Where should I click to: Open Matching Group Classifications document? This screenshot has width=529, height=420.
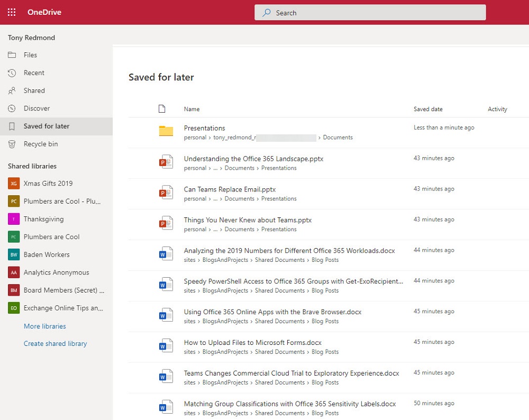click(x=290, y=404)
